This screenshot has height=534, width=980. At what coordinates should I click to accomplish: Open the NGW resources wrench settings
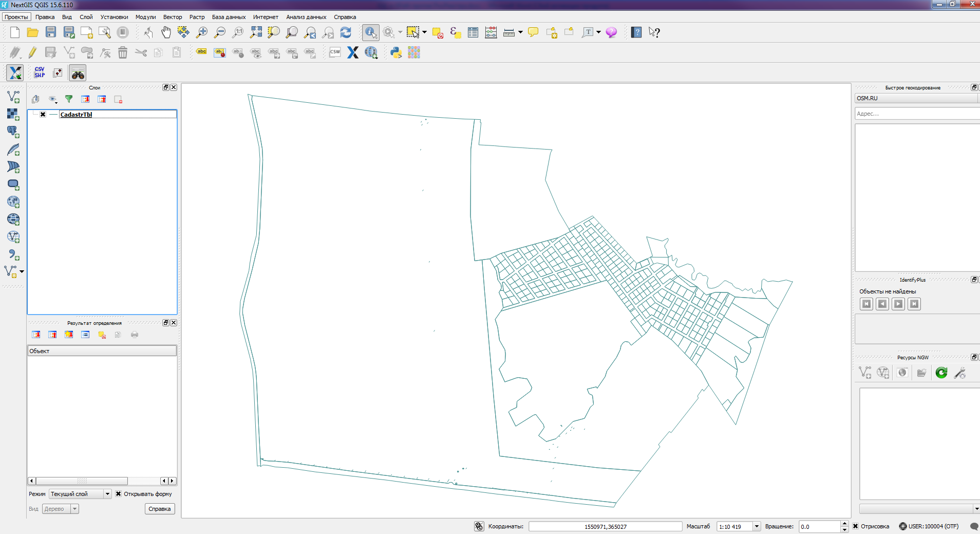959,373
